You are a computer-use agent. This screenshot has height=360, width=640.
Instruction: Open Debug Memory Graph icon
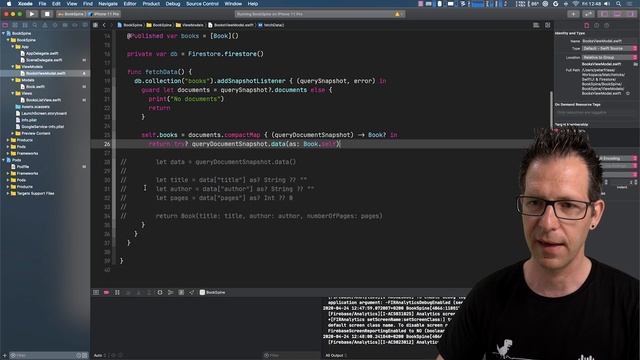tap(170, 292)
